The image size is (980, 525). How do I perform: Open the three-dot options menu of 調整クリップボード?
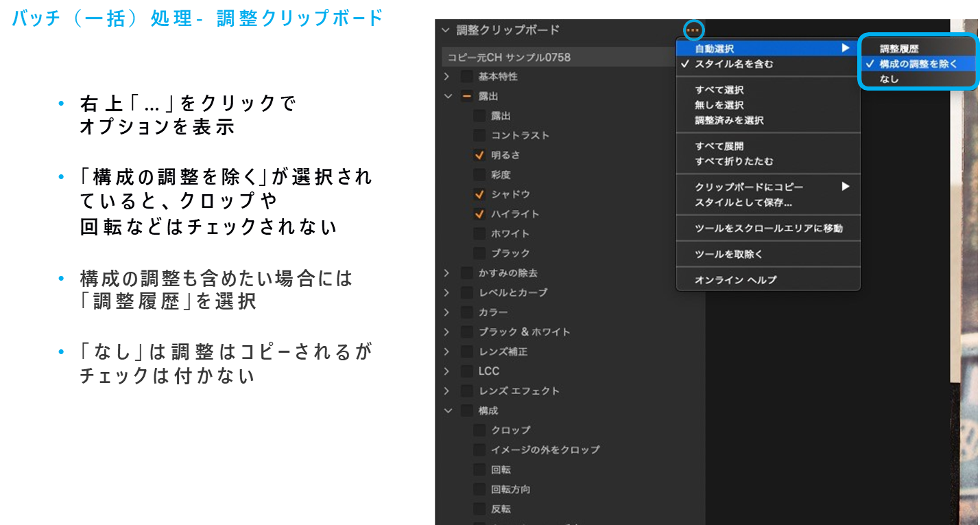(x=694, y=30)
